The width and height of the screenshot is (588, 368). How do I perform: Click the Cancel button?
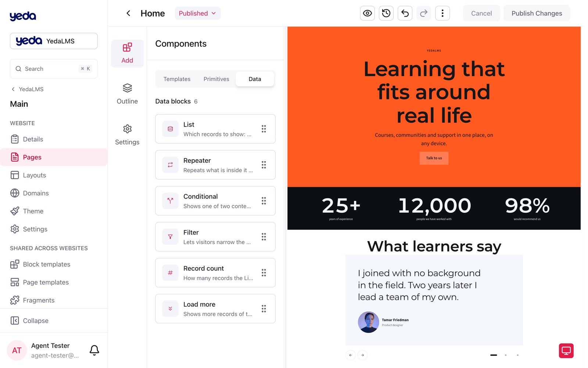tap(481, 13)
